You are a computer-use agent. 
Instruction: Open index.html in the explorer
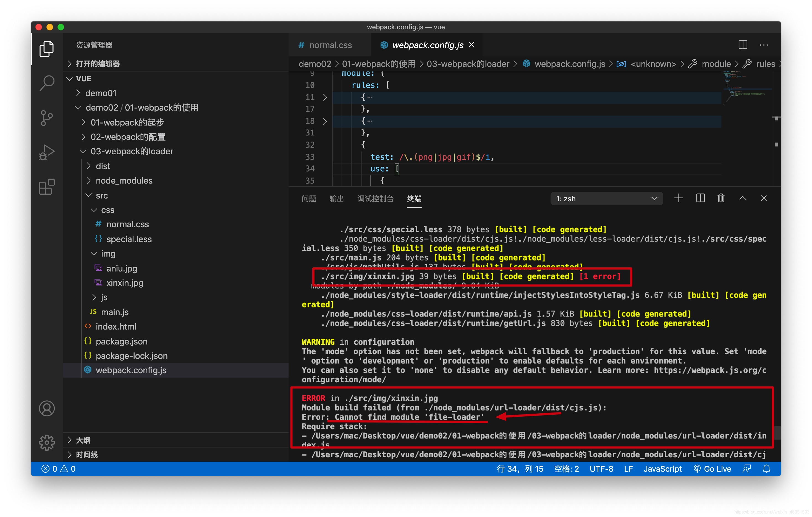[x=176, y=327]
